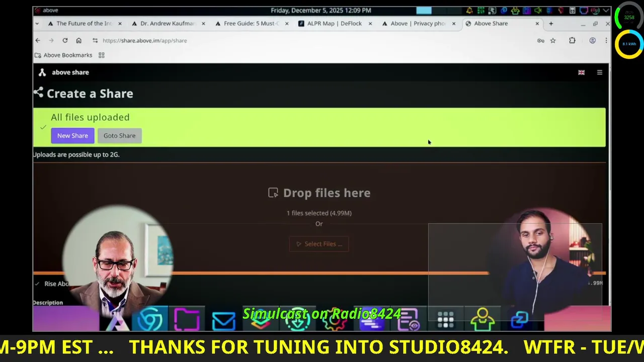Change language via UK flag icon

coord(581,72)
